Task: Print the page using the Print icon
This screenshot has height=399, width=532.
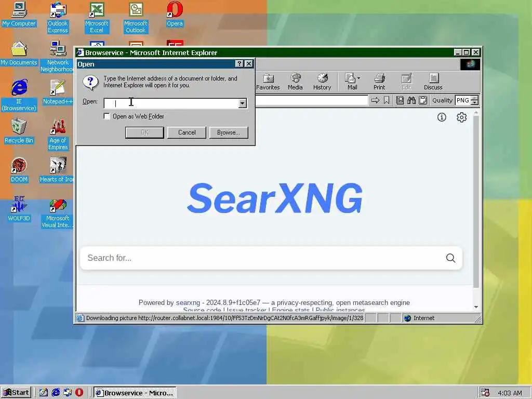Action: (x=379, y=82)
